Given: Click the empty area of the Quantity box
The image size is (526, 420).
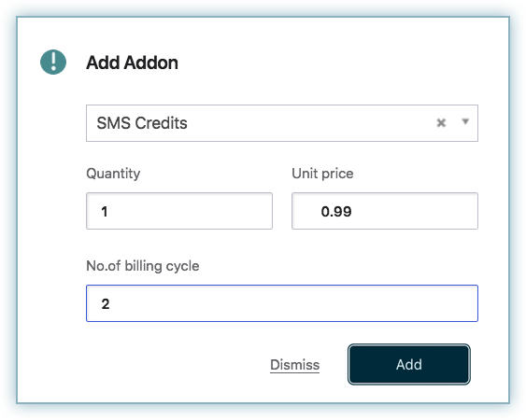Looking at the screenshot, I should [x=190, y=211].
